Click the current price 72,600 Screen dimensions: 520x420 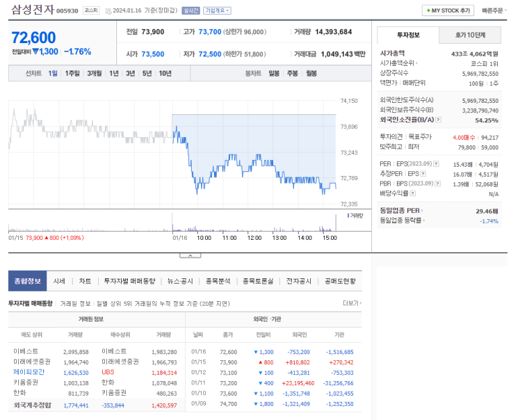[34, 38]
